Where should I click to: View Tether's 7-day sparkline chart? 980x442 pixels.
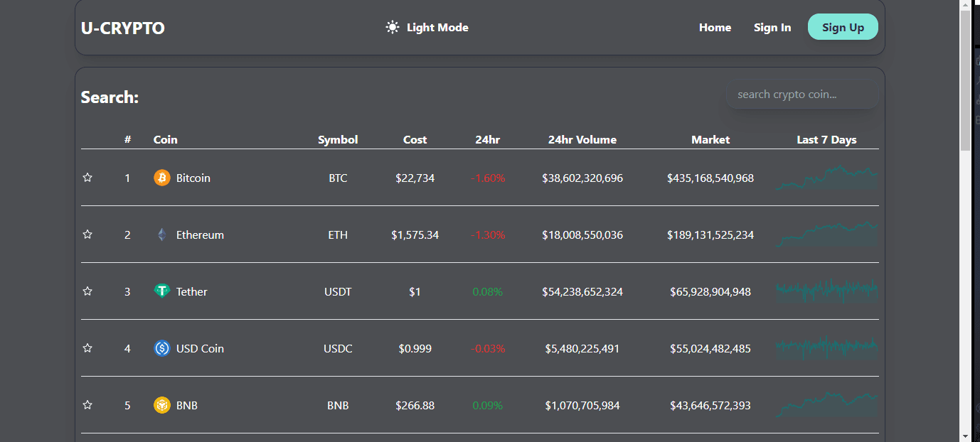pos(827,291)
